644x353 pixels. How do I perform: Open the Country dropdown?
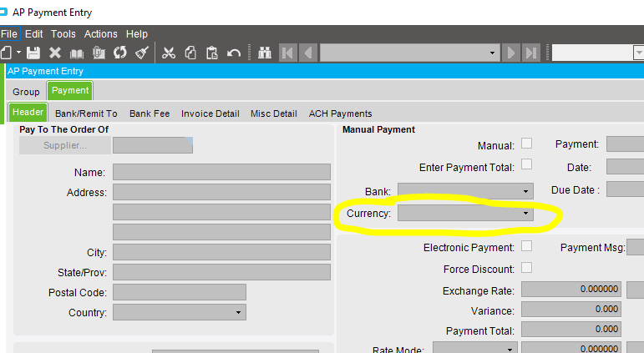pos(238,312)
